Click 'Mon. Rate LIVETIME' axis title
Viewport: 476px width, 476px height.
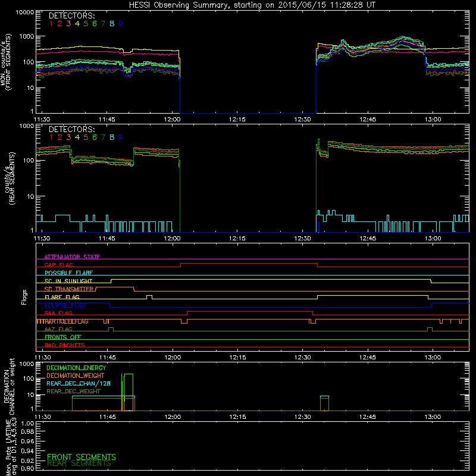[9, 448]
